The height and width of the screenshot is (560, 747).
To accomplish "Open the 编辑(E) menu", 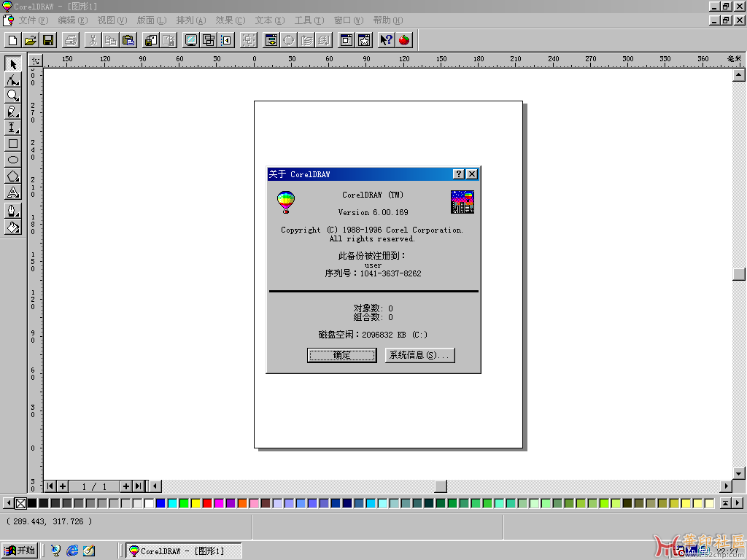I will [73, 20].
